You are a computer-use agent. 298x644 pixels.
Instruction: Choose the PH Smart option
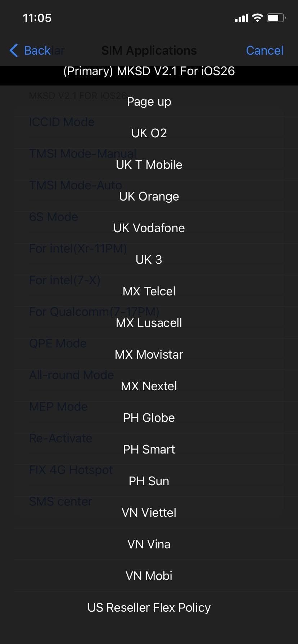pyautogui.click(x=149, y=450)
